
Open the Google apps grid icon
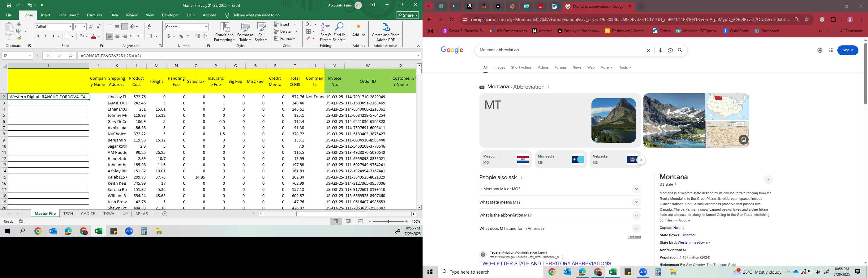[x=831, y=50]
